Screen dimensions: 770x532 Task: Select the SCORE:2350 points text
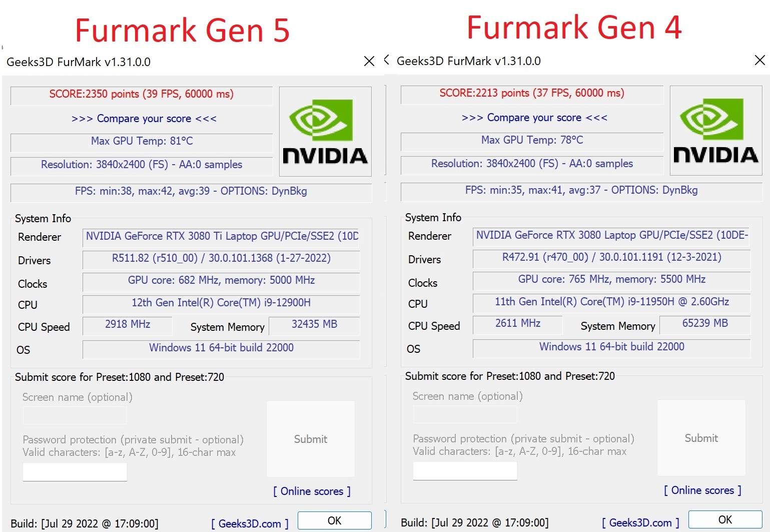[142, 94]
